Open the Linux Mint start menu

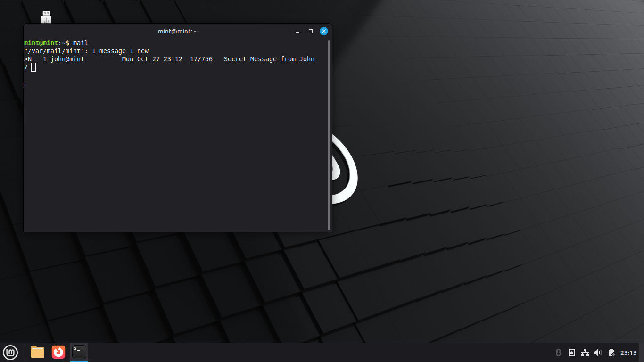10,352
